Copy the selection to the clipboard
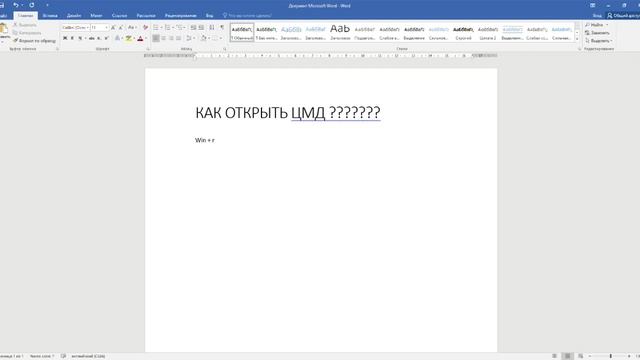This screenshot has height=360, width=640. tap(27, 33)
